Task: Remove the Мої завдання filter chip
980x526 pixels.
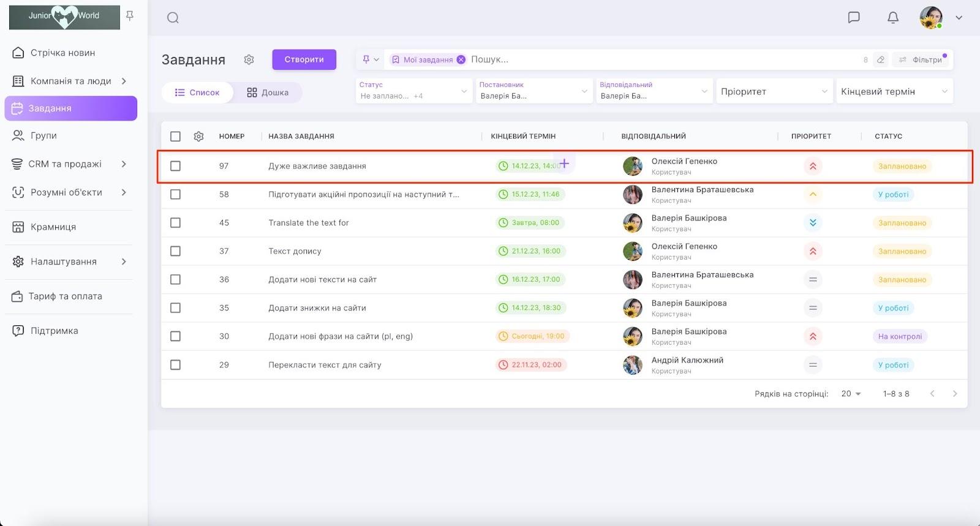Action: (461, 59)
